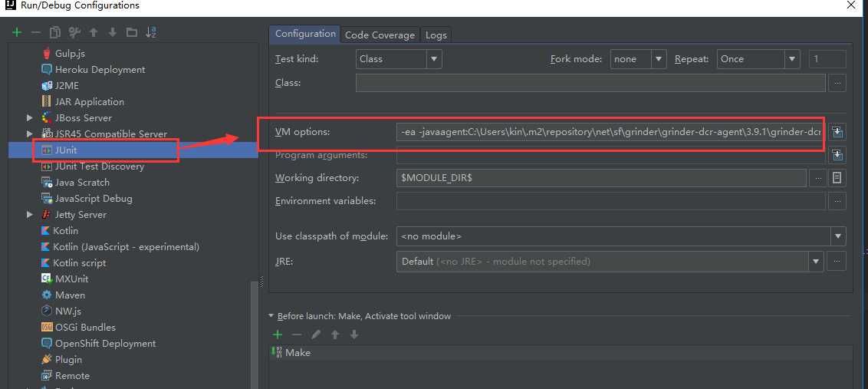
Task: Select Heroku Deployment entry
Action: coord(100,69)
